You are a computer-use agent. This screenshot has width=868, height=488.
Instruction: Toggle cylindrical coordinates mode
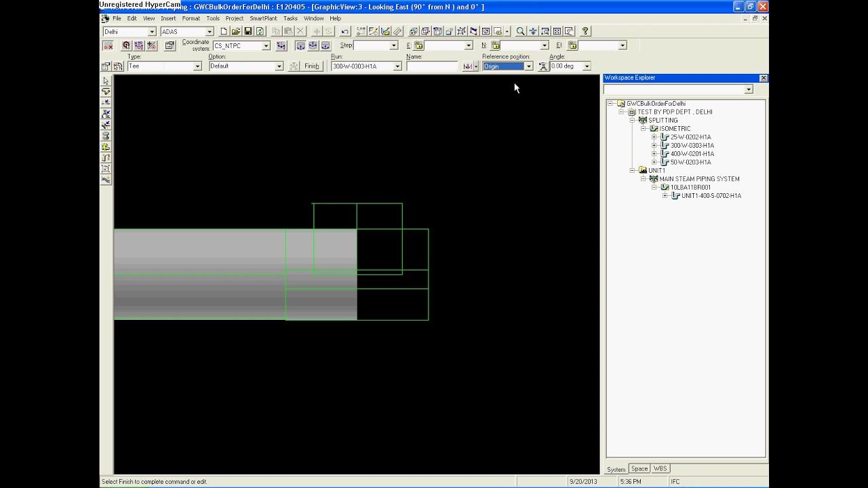[x=325, y=45]
